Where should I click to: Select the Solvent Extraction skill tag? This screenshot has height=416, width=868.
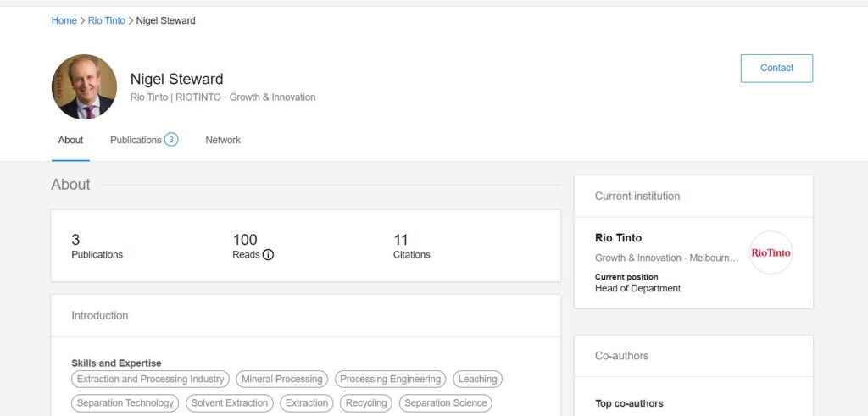[x=229, y=402]
